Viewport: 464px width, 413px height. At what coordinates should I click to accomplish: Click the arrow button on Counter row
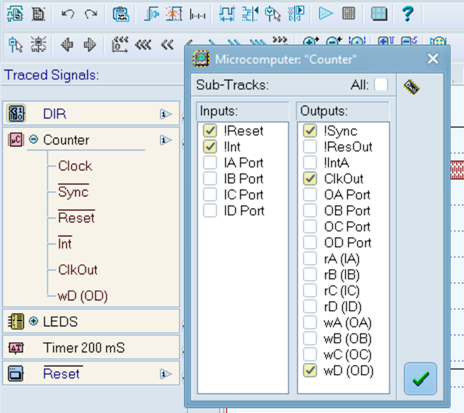[x=166, y=140]
